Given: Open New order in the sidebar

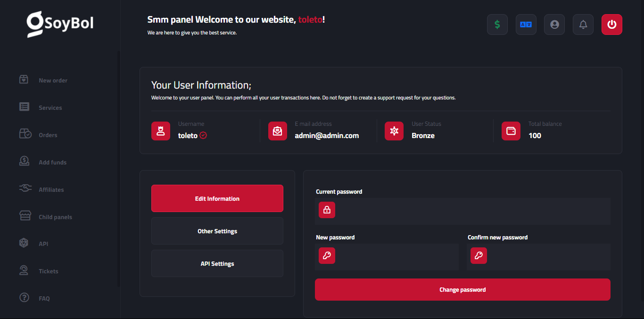Looking at the screenshot, I should (x=53, y=81).
